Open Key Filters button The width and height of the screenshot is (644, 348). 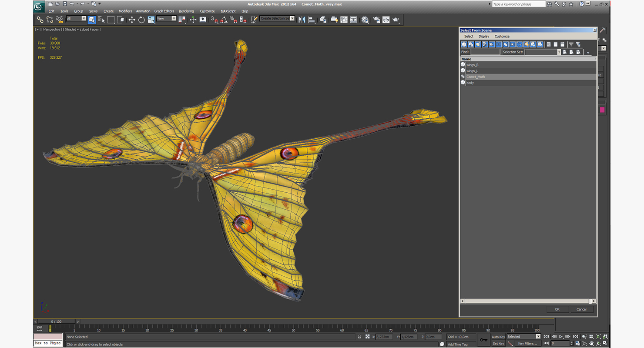(527, 344)
